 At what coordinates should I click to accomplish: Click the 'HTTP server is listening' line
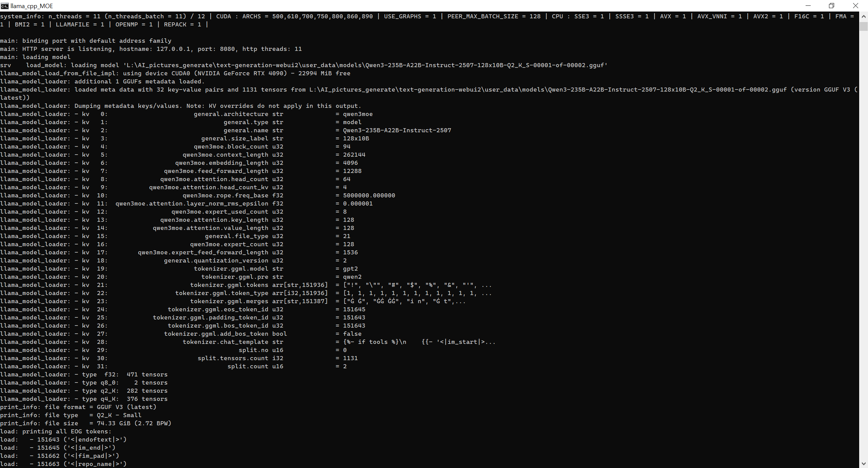(x=66, y=49)
